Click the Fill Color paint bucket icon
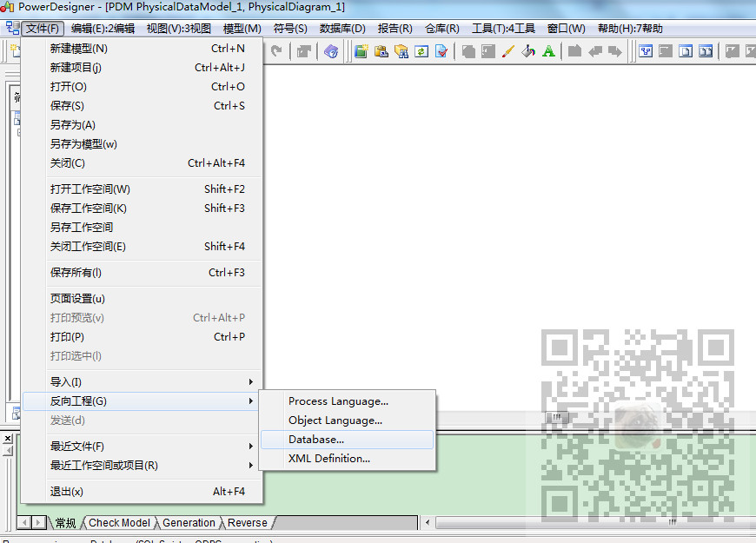 pos(527,52)
